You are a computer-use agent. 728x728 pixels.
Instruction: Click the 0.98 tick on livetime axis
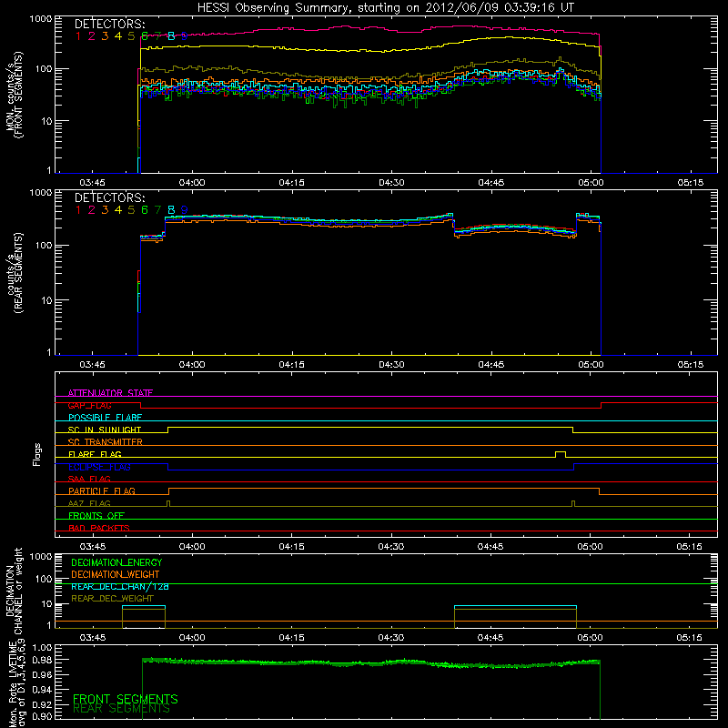point(43,660)
